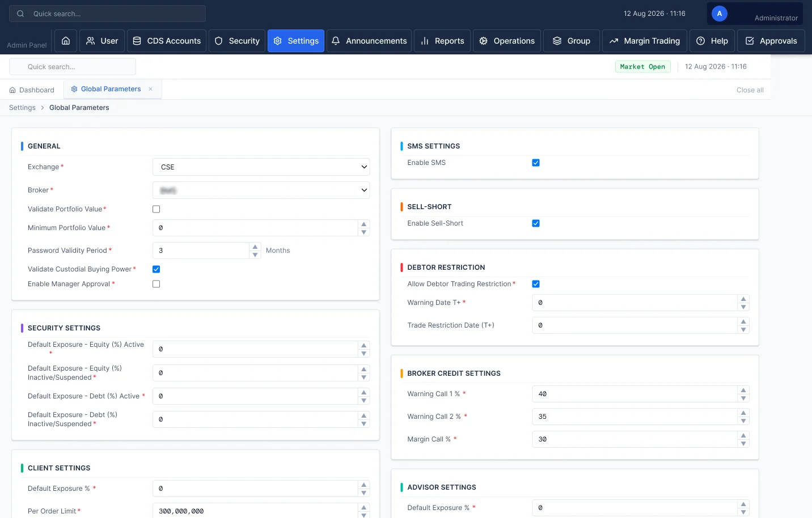The image size is (812, 518).
Task: Increase the Warning Call 1 % value
Action: (x=743, y=390)
